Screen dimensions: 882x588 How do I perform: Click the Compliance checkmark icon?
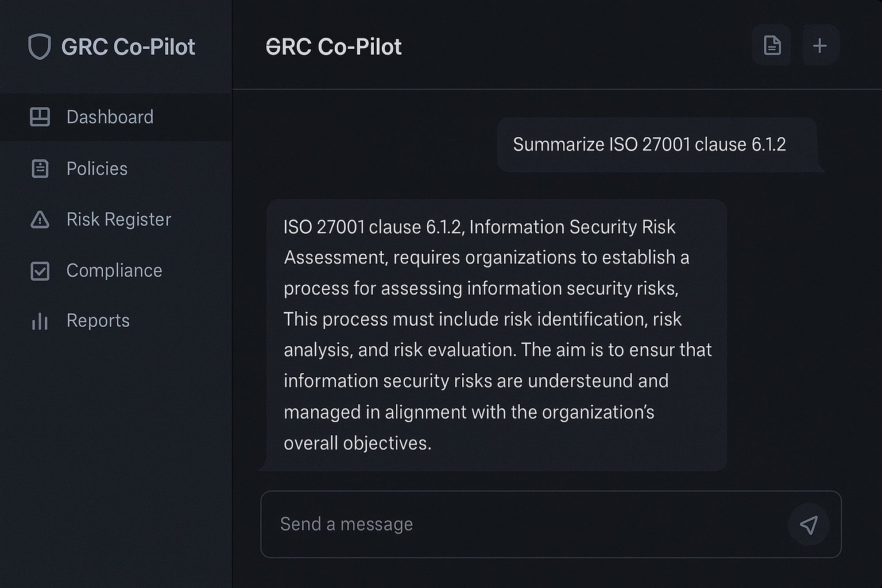point(40,270)
